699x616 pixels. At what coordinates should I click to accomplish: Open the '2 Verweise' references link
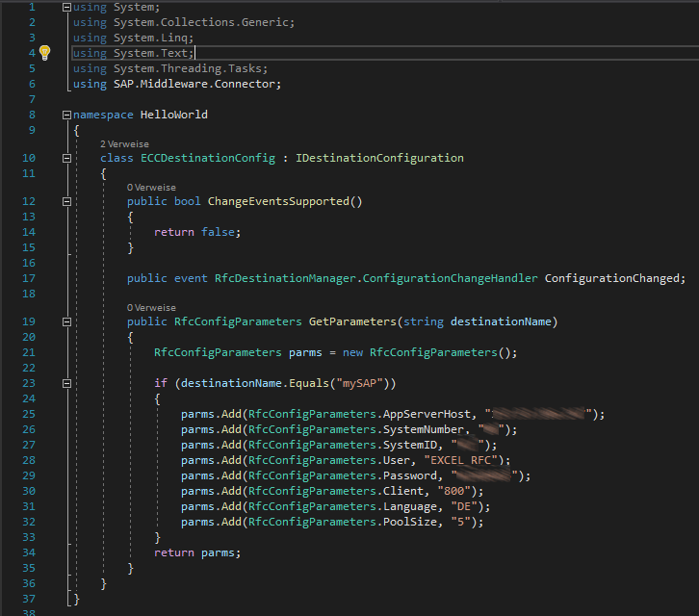click(124, 144)
